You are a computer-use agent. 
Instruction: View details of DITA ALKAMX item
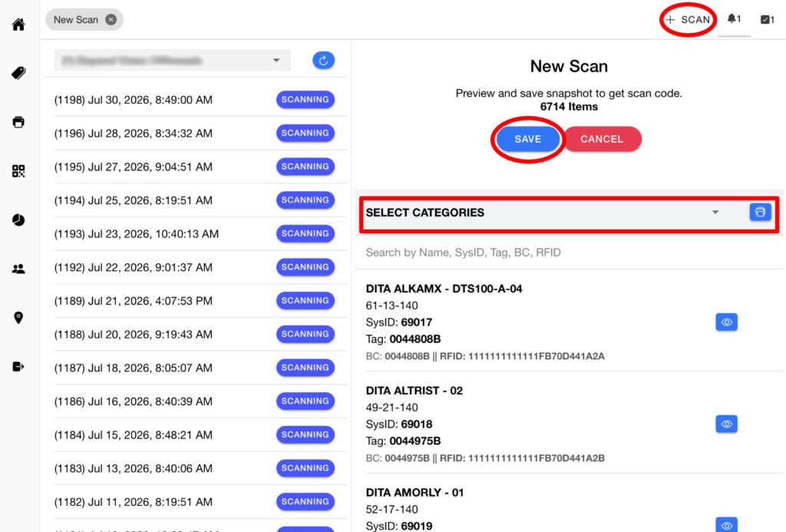pos(726,322)
